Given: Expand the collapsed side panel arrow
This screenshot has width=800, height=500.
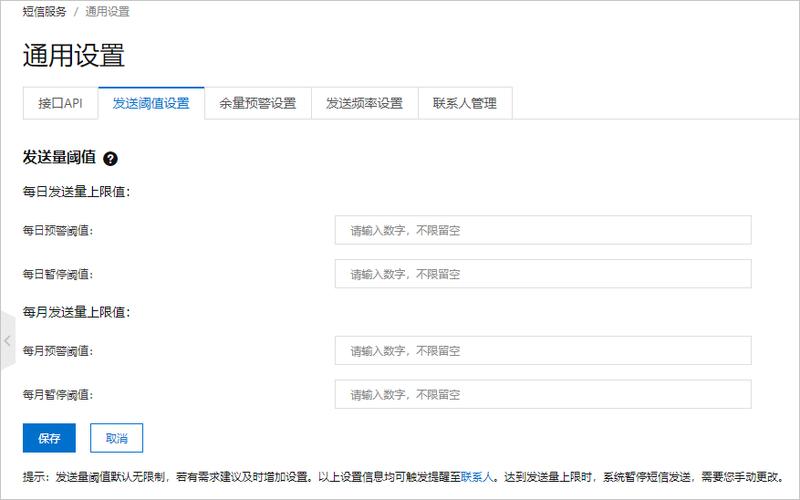Looking at the screenshot, I should click(x=7, y=340).
